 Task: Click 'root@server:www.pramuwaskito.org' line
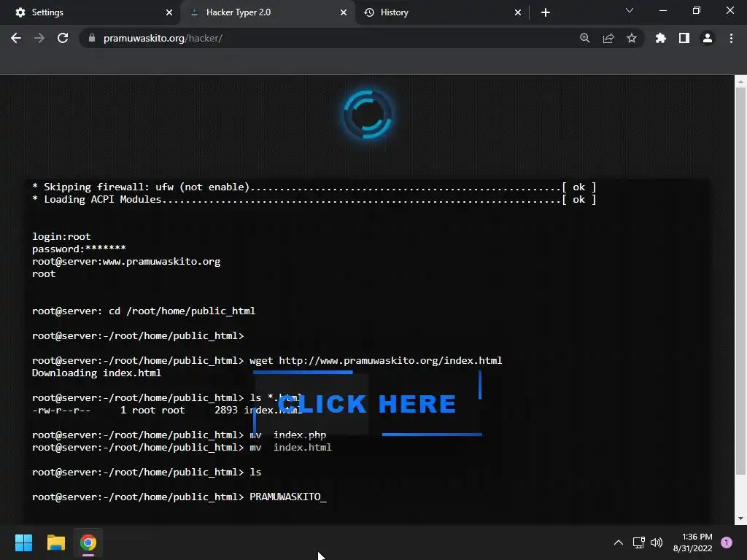coord(125,262)
